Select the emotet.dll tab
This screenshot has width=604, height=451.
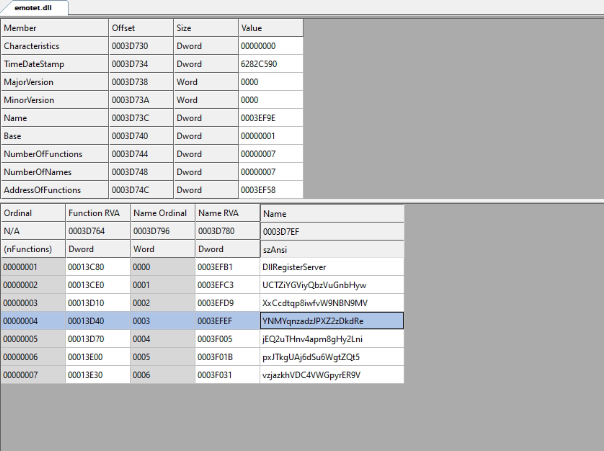point(34,8)
